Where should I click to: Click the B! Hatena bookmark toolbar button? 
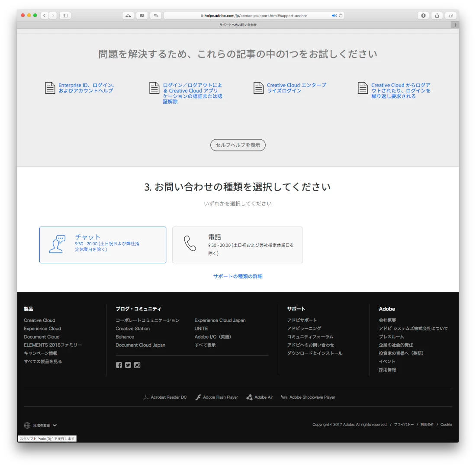coord(142,16)
